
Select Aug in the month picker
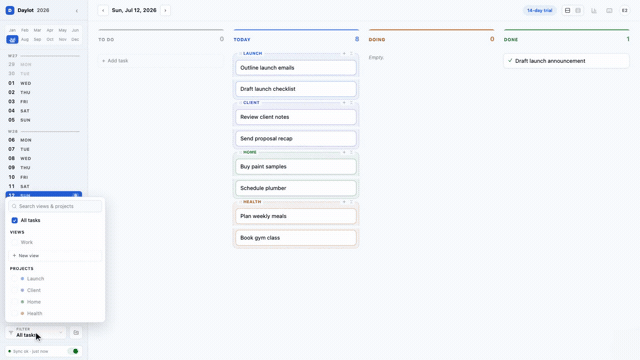pyautogui.click(x=25, y=40)
